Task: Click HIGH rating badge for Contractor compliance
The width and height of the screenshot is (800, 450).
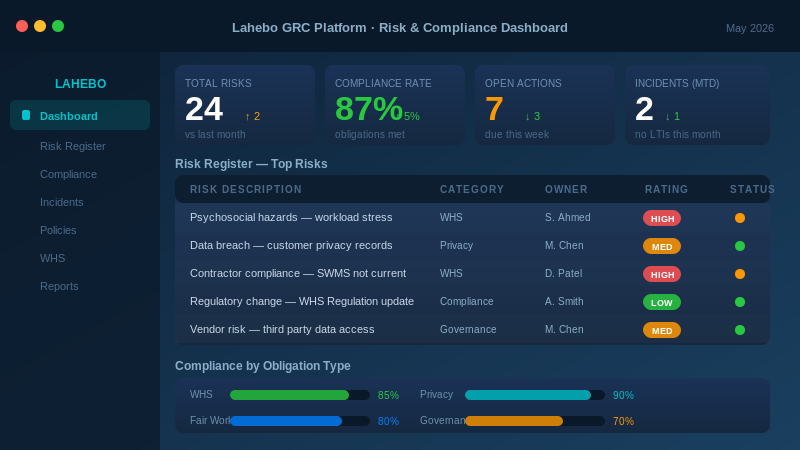Action: 662,274
